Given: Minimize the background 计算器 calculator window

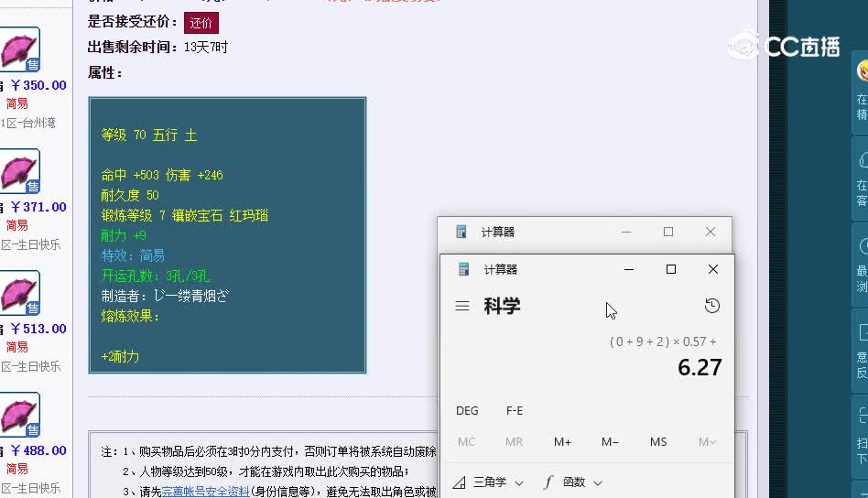Looking at the screenshot, I should pyautogui.click(x=626, y=232).
